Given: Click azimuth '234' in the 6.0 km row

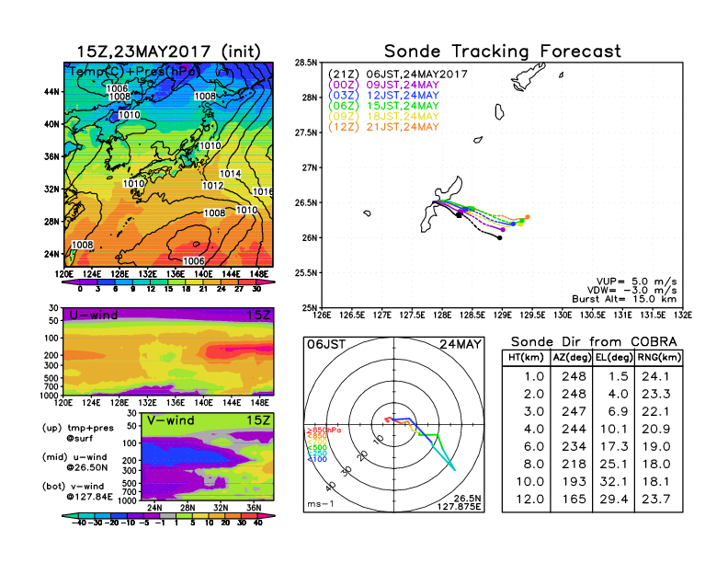Looking at the screenshot, I should point(574,447).
